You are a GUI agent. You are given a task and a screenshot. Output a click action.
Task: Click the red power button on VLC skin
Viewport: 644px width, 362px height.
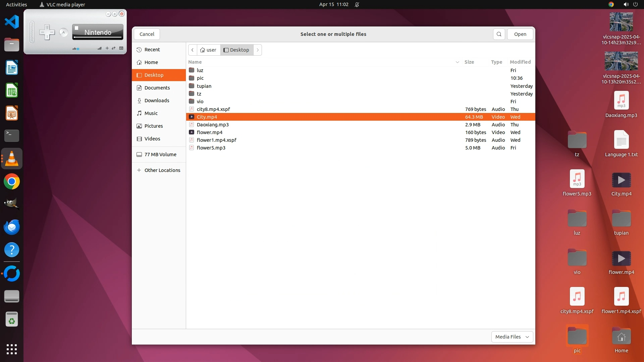point(122,14)
